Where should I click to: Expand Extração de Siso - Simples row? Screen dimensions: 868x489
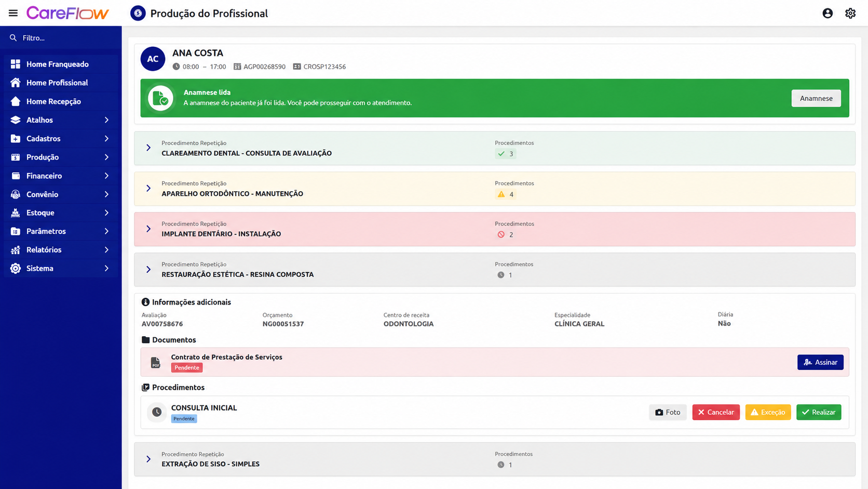[148, 459]
